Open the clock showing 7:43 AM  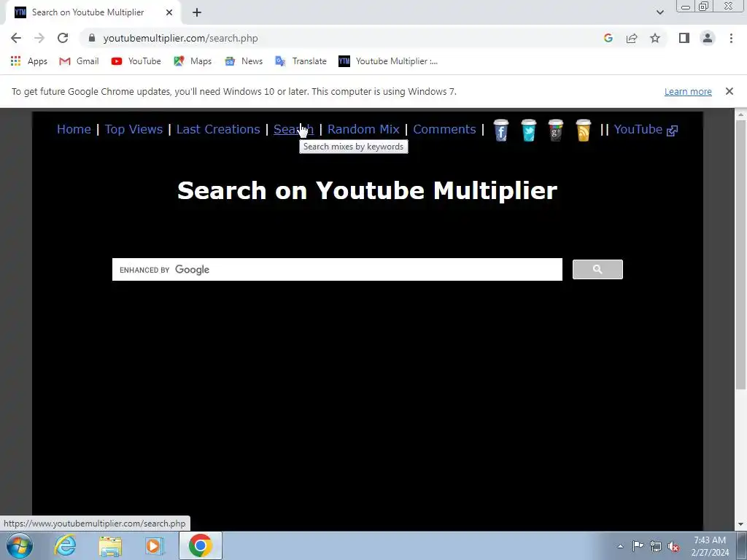click(710, 546)
